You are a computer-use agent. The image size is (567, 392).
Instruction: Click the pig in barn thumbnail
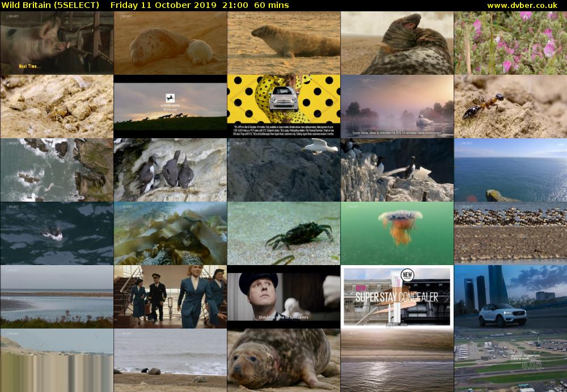57,43
